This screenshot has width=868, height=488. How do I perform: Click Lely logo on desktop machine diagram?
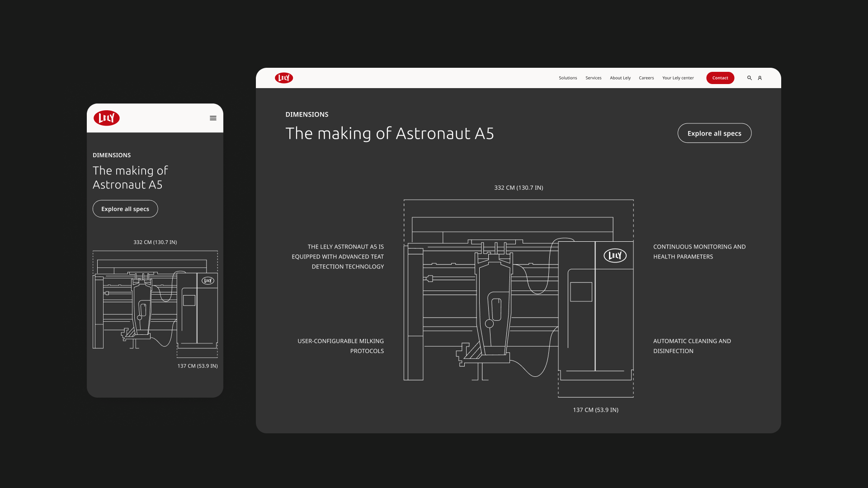[615, 256]
